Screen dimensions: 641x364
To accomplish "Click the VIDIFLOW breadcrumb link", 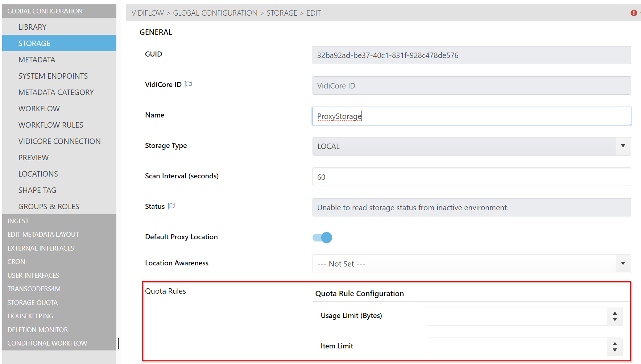I will pyautogui.click(x=148, y=13).
